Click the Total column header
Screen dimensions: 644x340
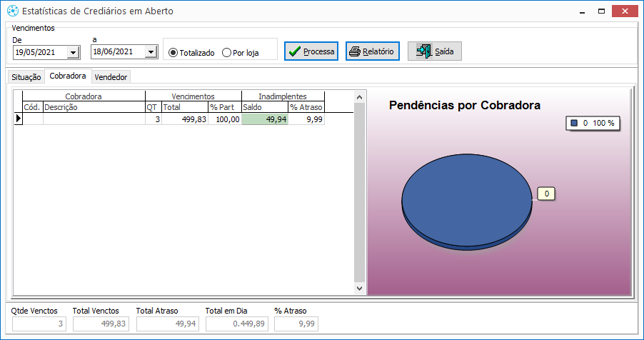(185, 107)
